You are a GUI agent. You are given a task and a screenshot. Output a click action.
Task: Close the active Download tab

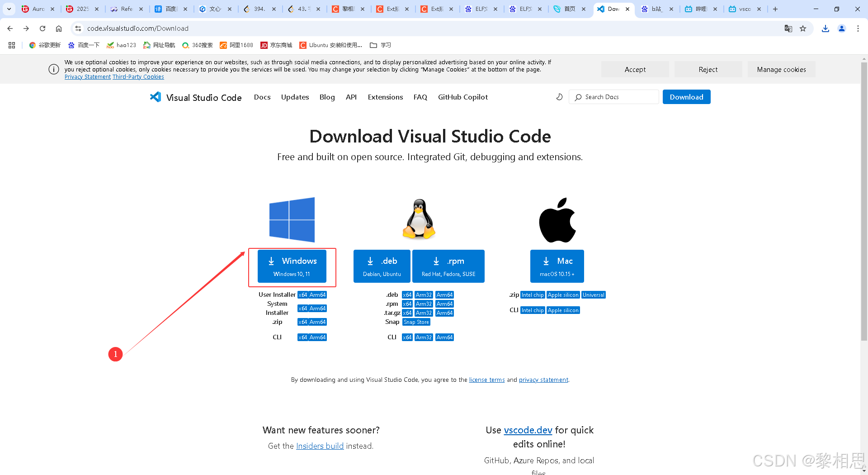click(x=627, y=9)
